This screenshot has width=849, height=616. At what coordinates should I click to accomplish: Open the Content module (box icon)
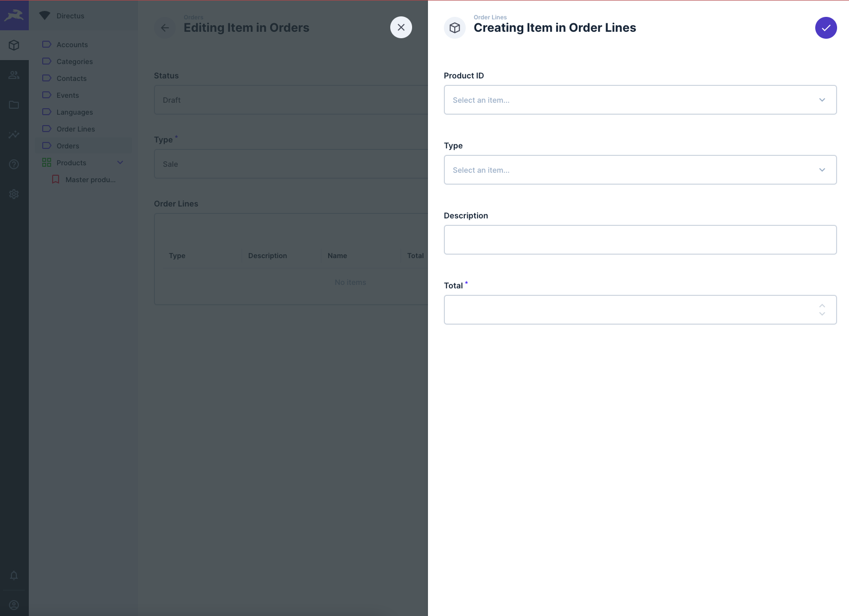(x=14, y=45)
